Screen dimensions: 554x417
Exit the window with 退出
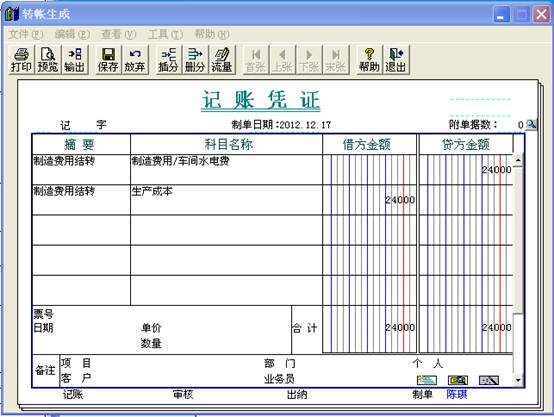click(396, 60)
